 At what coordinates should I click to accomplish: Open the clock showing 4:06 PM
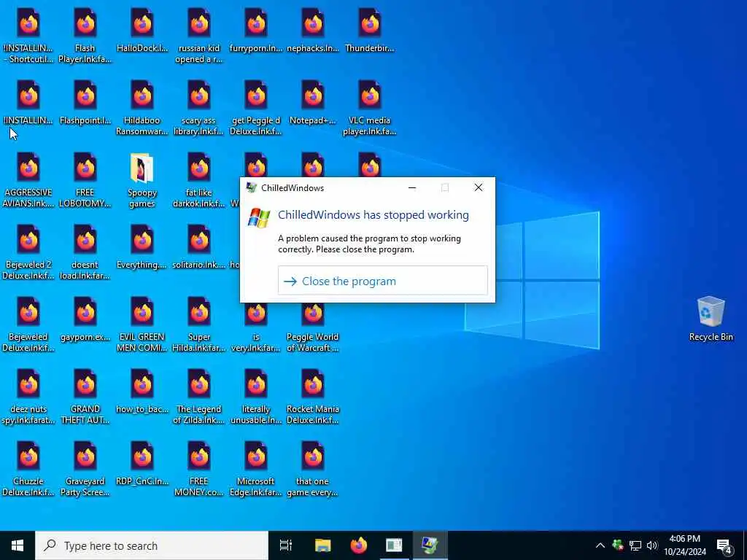684,545
